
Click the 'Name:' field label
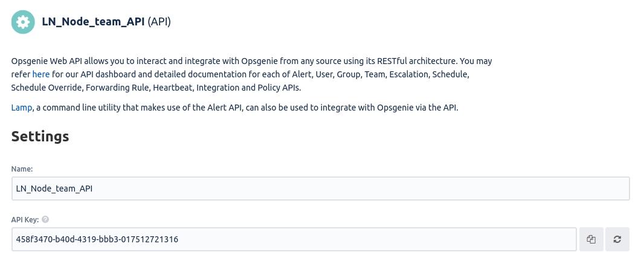point(22,169)
